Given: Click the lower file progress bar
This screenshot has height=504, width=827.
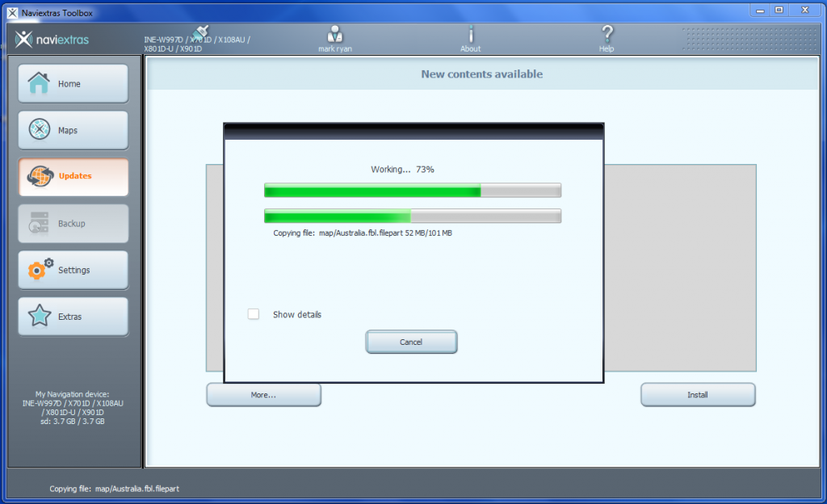Looking at the screenshot, I should click(412, 216).
